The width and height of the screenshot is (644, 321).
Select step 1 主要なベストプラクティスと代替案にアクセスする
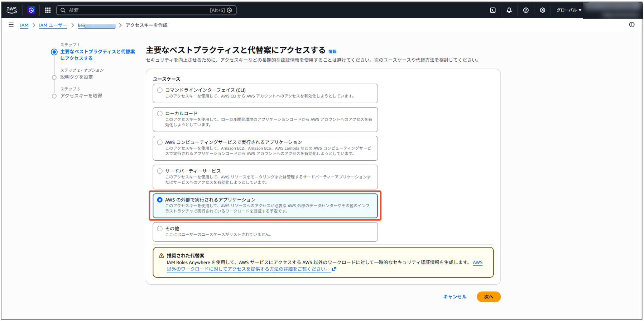coord(97,55)
